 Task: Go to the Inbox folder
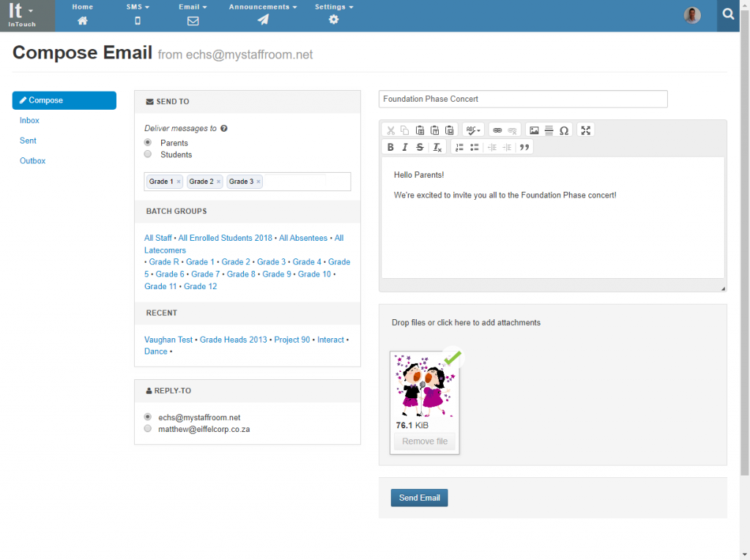point(29,121)
